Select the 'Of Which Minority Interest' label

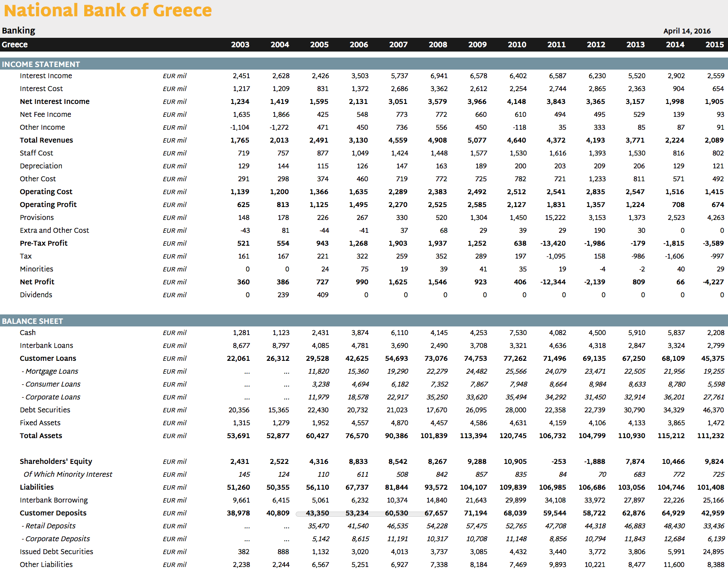[x=68, y=475]
